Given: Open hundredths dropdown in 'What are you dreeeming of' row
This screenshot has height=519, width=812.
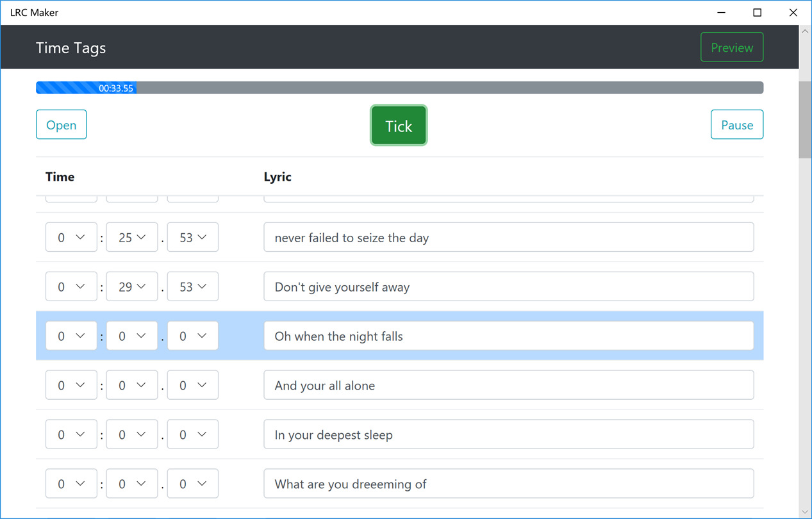Looking at the screenshot, I should 193,484.
